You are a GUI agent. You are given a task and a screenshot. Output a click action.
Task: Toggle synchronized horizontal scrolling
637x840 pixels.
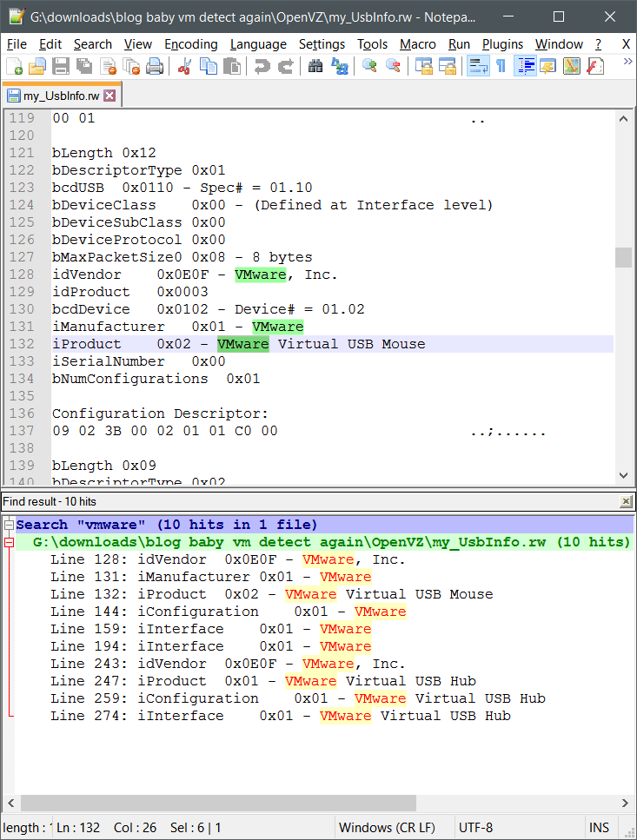coord(448,66)
